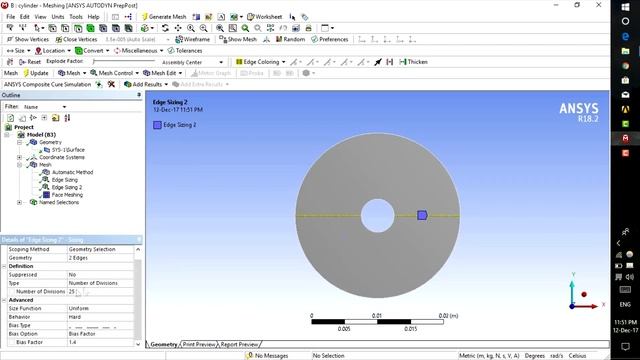The image size is (640, 360).
Task: Open the Tools menu
Action: point(76,17)
